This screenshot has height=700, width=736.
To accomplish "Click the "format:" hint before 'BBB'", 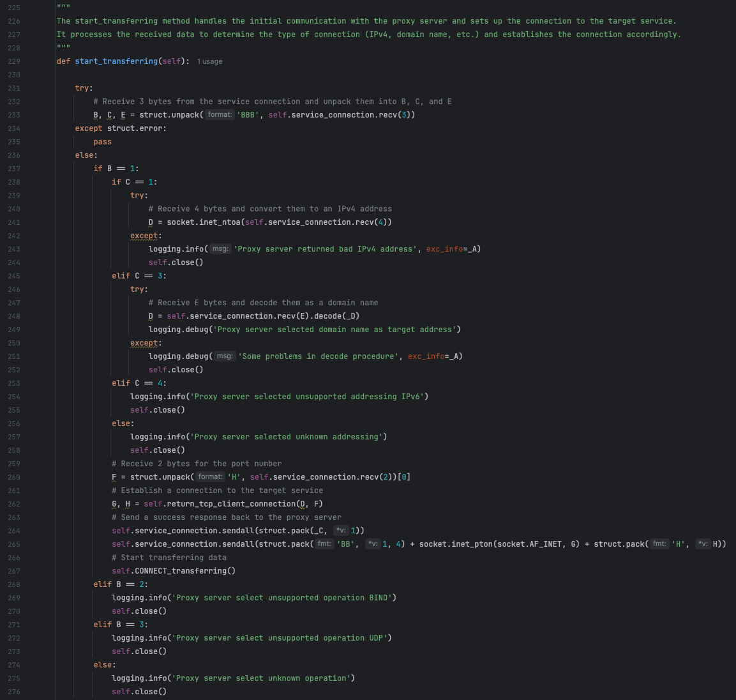I will [x=220, y=115].
